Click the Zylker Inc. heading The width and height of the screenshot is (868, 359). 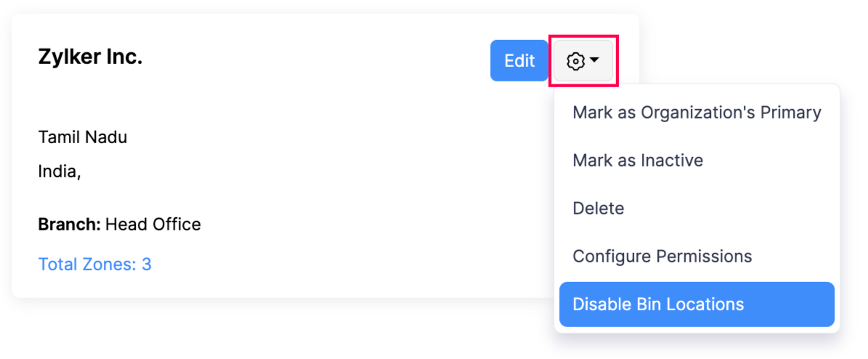click(90, 57)
